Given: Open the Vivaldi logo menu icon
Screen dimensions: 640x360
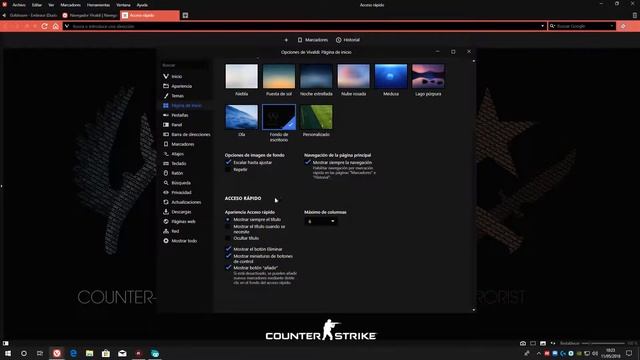Looking at the screenshot, I should coord(4,4).
